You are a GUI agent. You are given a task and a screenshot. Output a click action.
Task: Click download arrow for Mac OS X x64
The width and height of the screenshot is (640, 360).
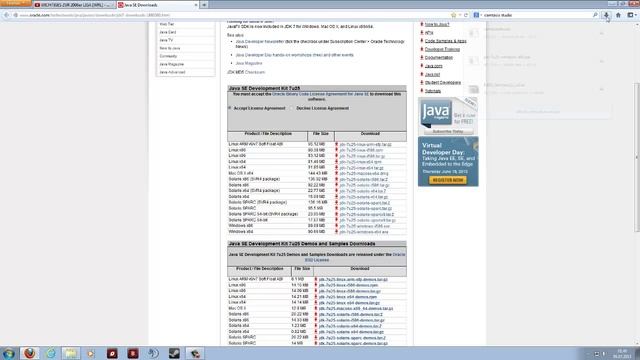336,173
